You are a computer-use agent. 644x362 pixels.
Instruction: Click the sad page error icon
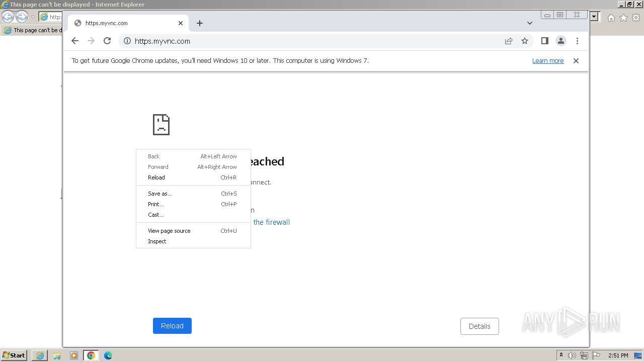(x=161, y=125)
